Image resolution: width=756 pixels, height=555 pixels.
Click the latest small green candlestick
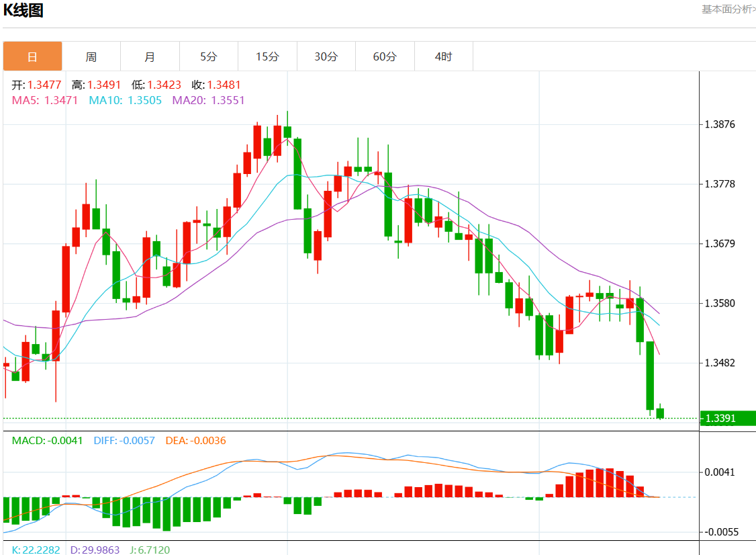660,413
